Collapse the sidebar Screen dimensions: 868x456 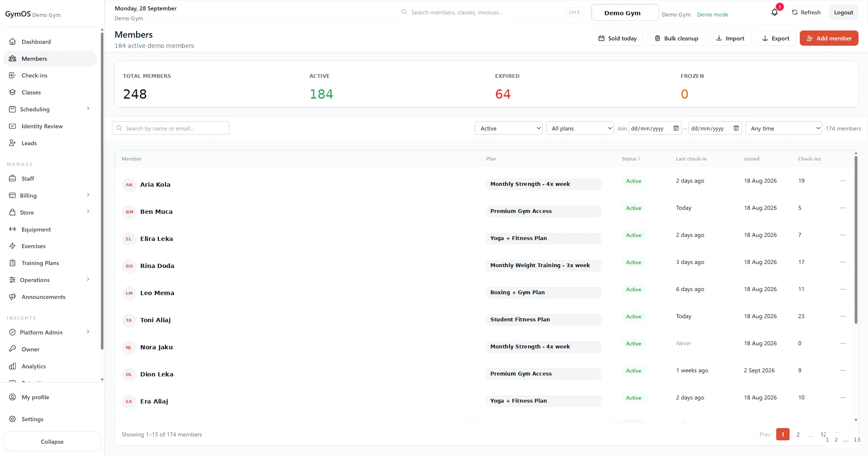point(52,442)
